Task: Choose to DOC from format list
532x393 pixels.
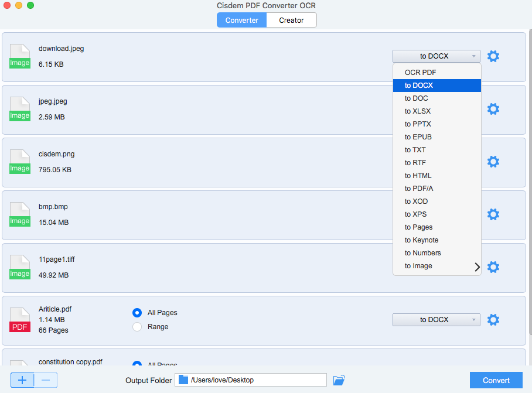Action: click(x=437, y=98)
